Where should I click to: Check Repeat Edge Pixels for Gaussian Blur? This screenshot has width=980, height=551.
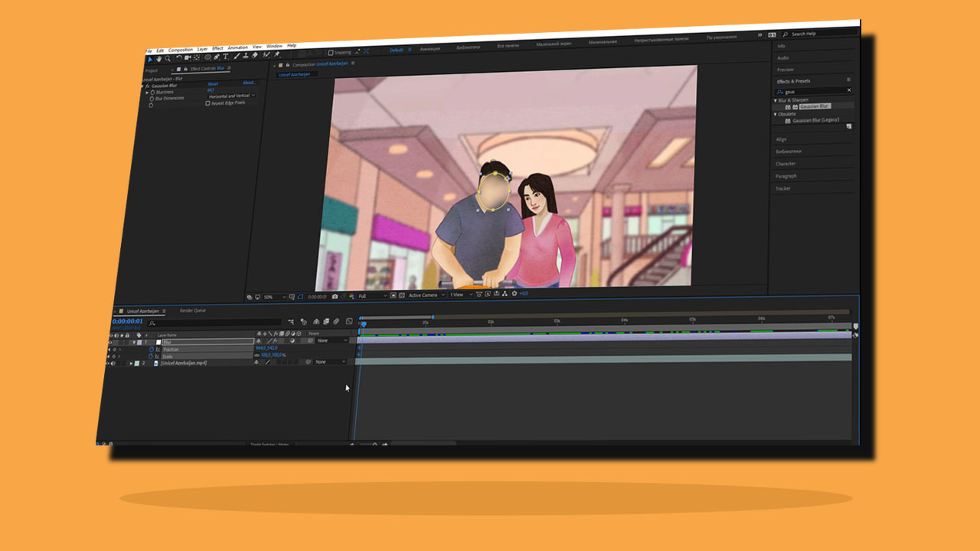[x=208, y=102]
